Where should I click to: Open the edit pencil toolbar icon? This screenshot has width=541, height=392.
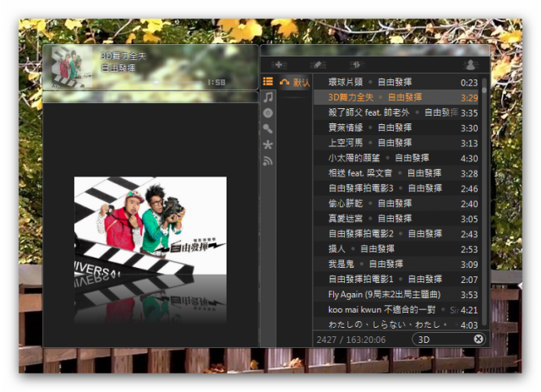click(x=318, y=64)
